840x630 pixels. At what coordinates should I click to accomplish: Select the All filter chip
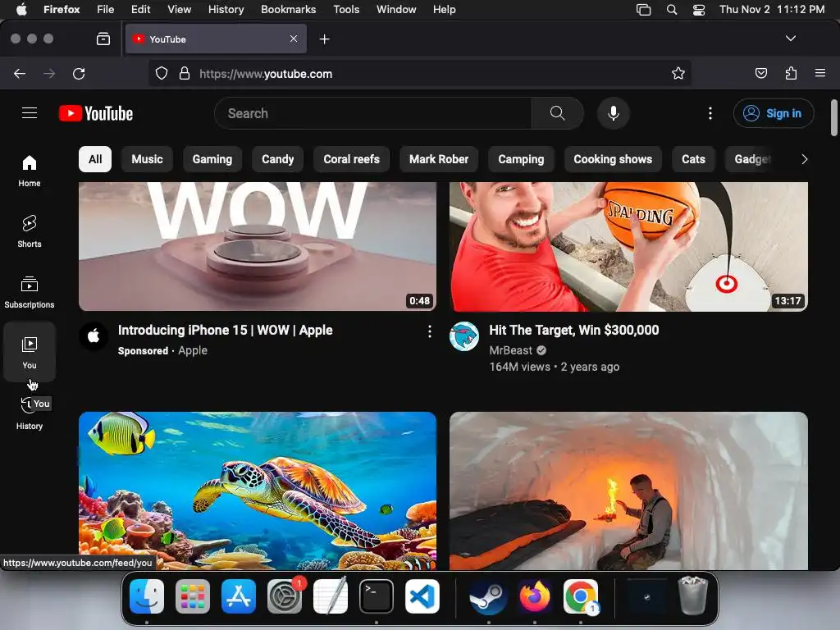[x=95, y=159]
